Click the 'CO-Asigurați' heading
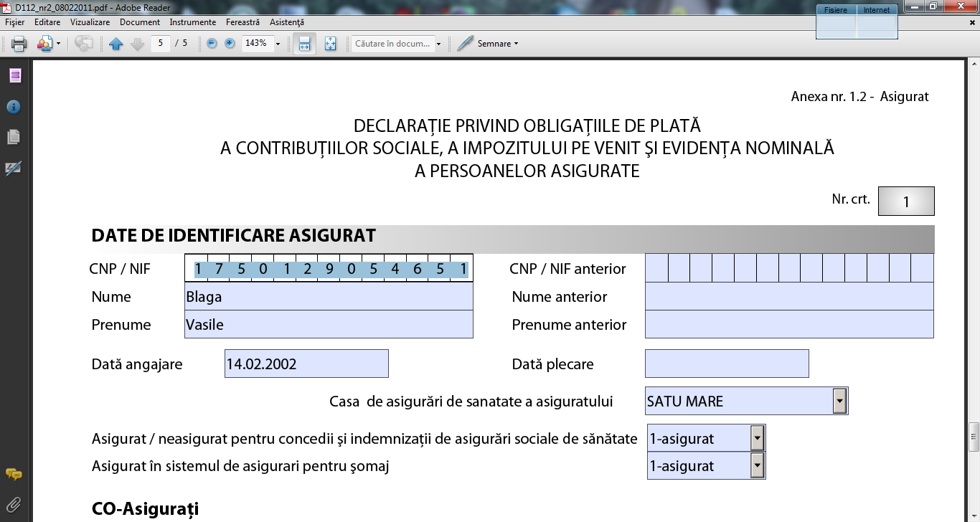This screenshot has height=522, width=980. coord(145,509)
